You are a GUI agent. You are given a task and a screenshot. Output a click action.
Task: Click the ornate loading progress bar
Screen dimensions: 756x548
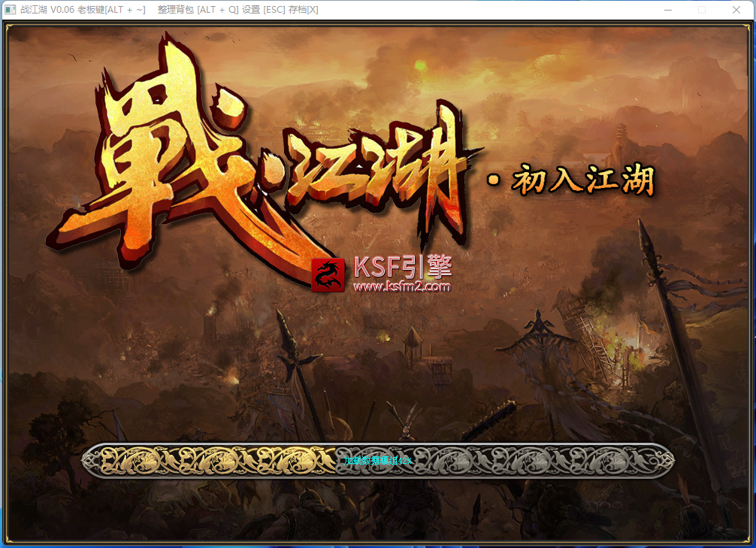(x=378, y=461)
